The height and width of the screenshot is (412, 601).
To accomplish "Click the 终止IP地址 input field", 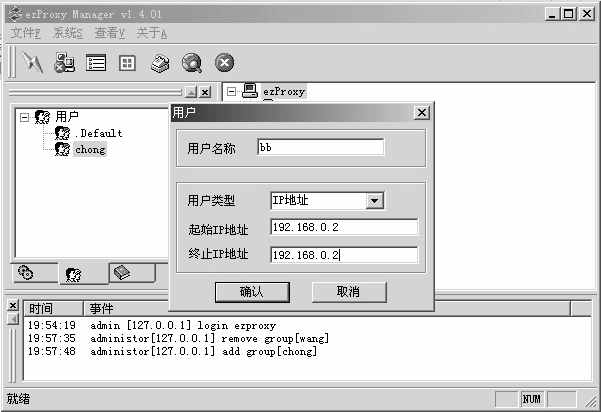I will [344, 255].
